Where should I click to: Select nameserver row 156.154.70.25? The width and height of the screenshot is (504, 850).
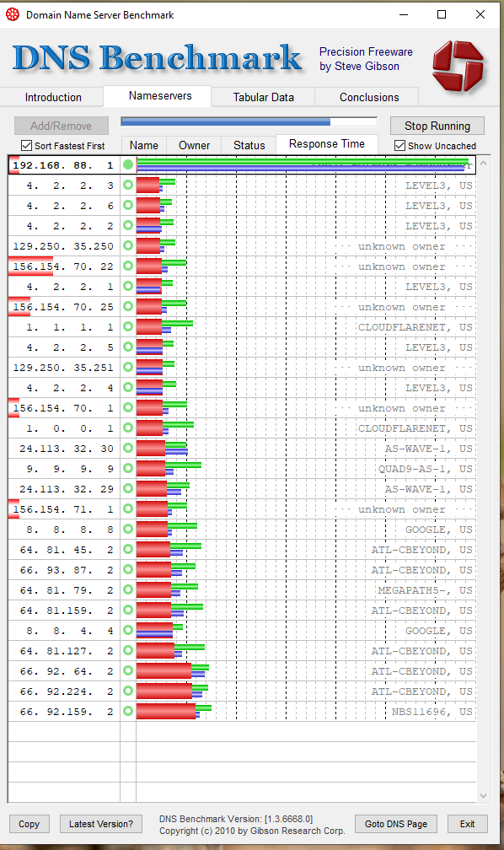[242, 307]
